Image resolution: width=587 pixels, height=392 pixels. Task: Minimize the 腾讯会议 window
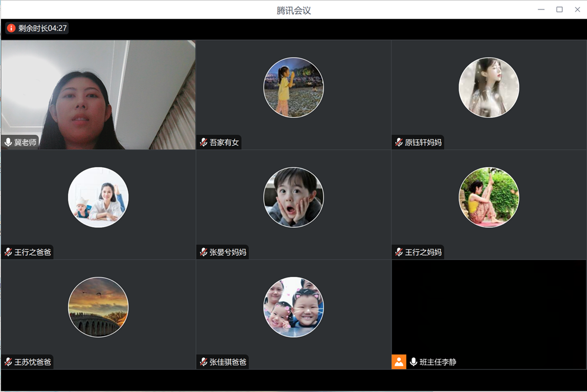[541, 9]
